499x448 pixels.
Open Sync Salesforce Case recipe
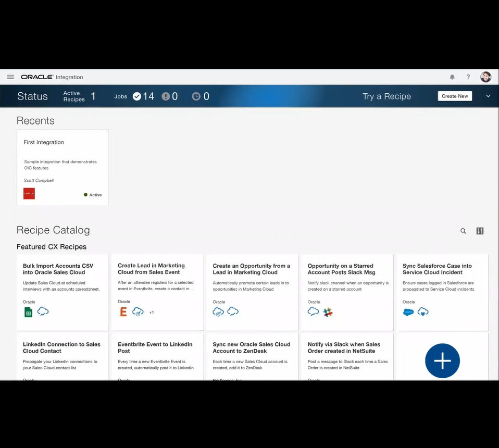(442, 292)
